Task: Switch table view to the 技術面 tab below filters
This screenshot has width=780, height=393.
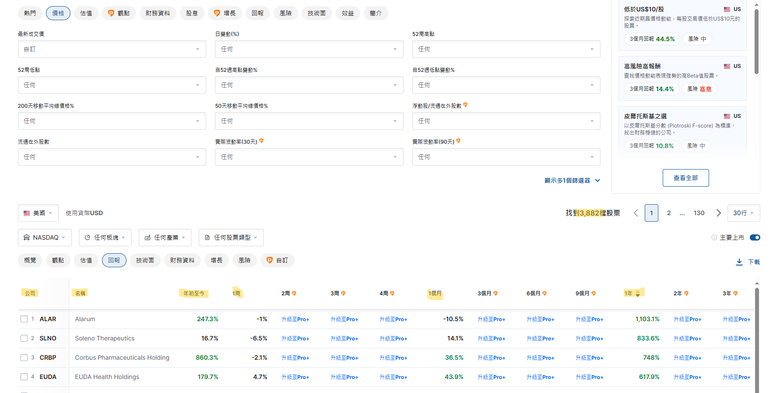Action: tap(145, 260)
